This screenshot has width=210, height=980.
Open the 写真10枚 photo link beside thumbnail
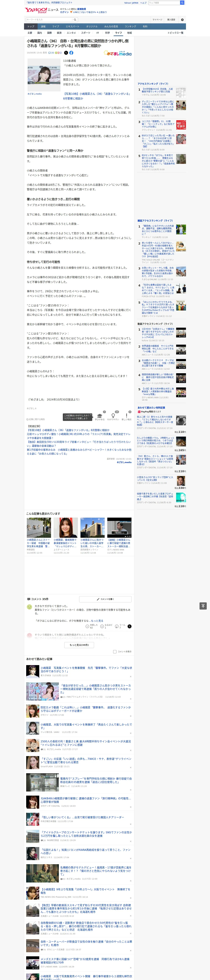(x=97, y=96)
